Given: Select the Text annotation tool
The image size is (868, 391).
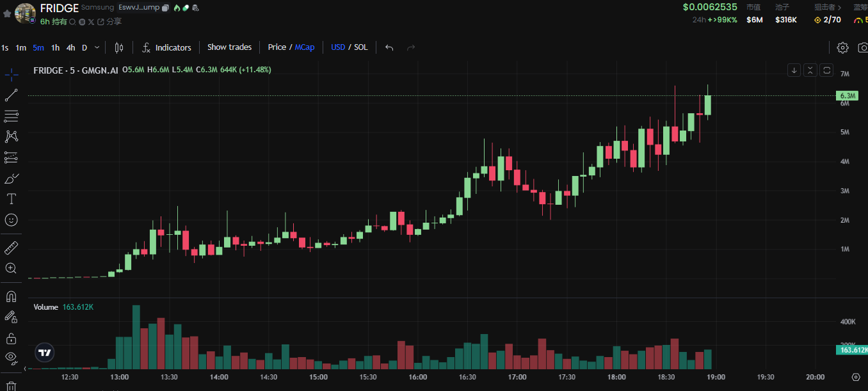Looking at the screenshot, I should (11, 198).
